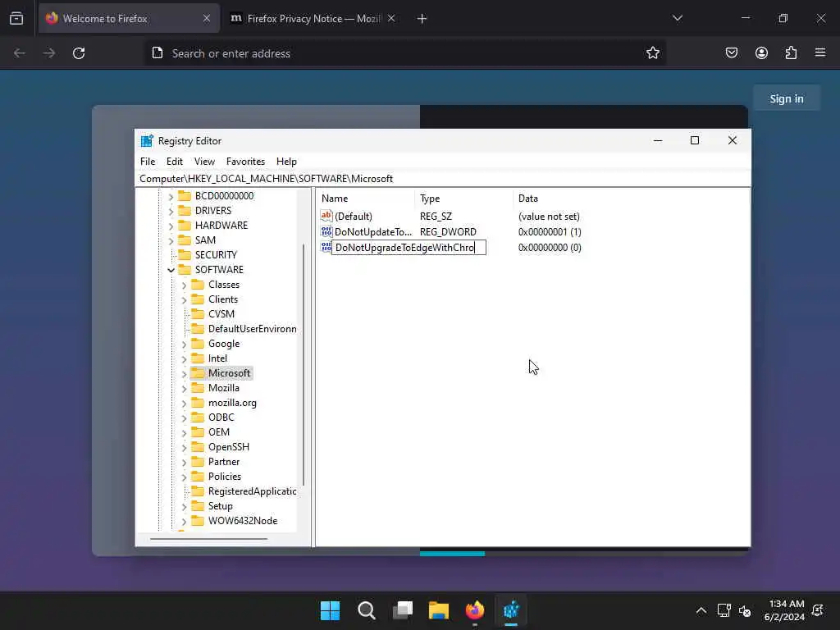Click the Registry Editor taskbar icon

click(x=511, y=610)
